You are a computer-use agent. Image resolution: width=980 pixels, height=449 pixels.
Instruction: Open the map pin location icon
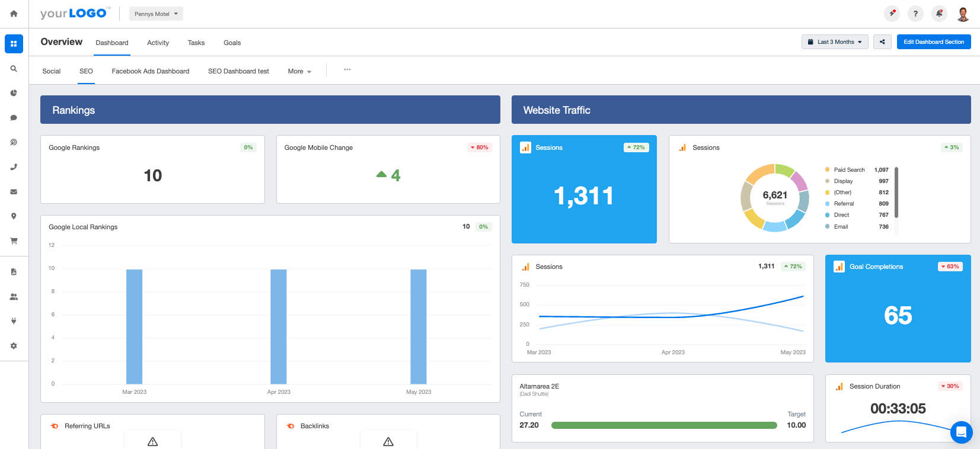pyautogui.click(x=14, y=216)
